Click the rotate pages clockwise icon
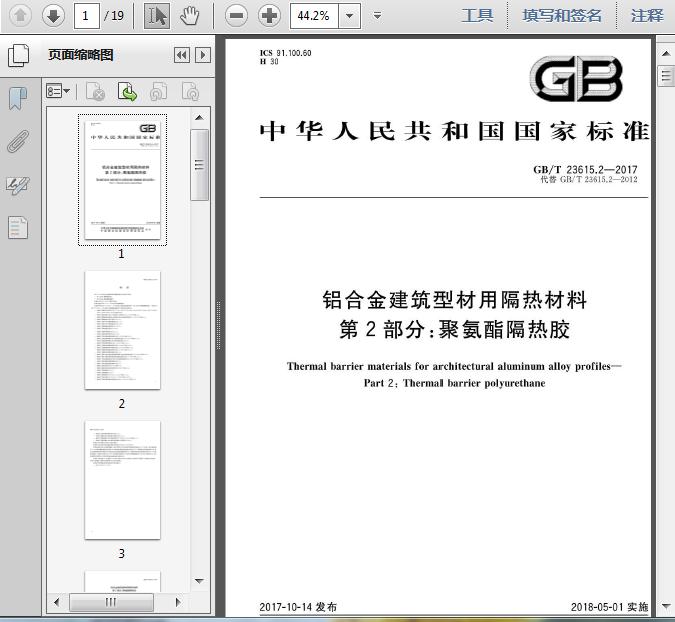 point(190,91)
